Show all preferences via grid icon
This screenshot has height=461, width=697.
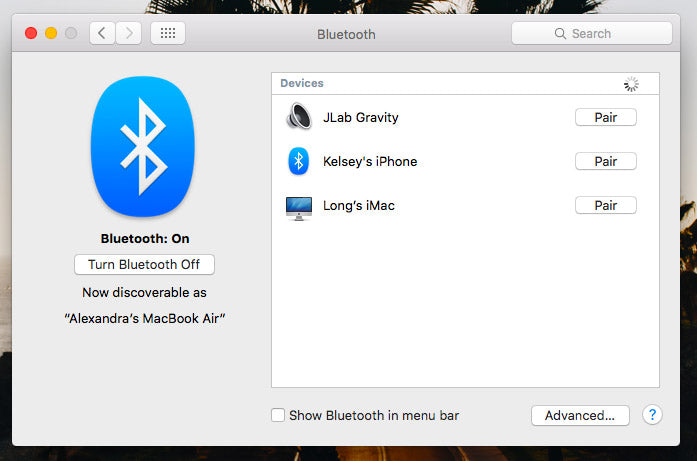(x=168, y=33)
